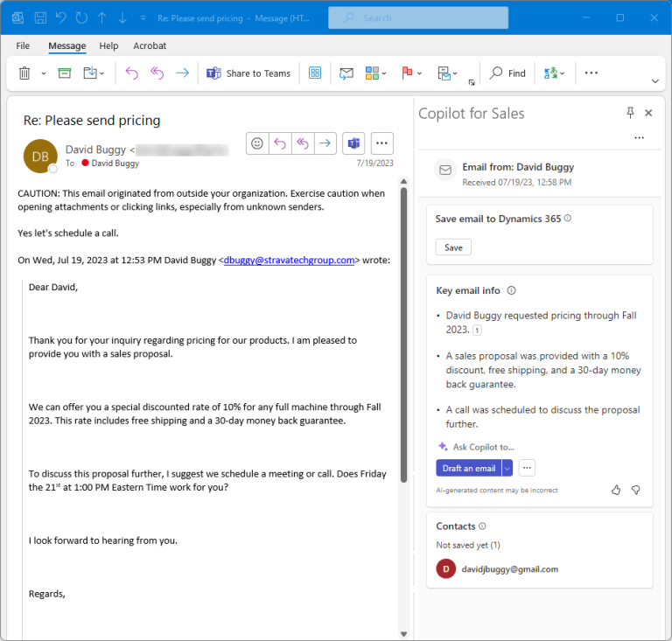Delete the message with trash icon
The height and width of the screenshot is (641, 672).
pyautogui.click(x=24, y=73)
